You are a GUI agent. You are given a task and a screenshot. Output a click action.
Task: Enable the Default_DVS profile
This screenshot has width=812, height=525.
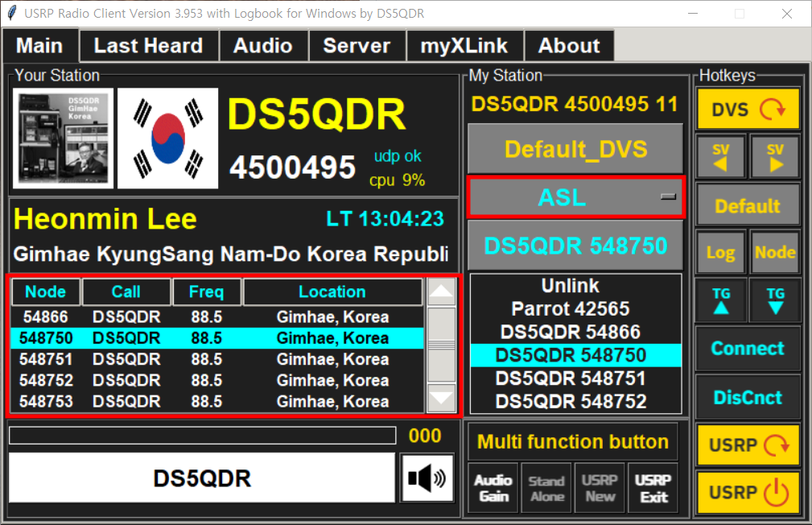575,149
